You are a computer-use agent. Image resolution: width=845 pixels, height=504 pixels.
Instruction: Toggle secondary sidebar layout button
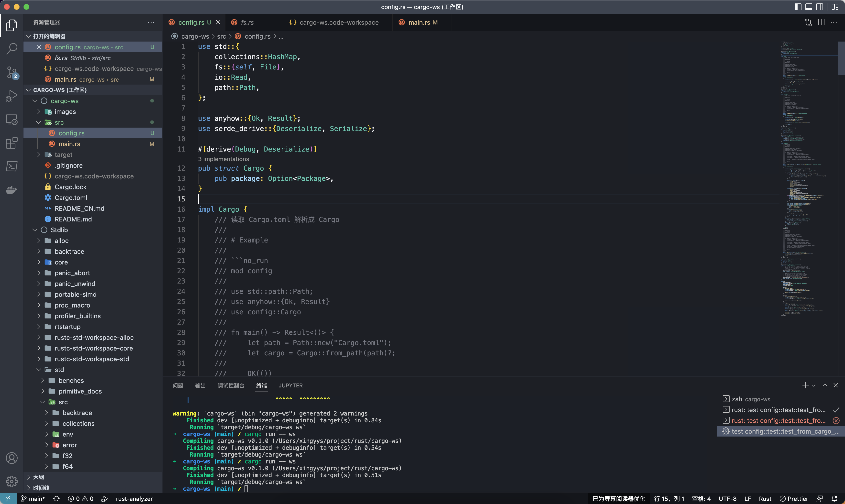[x=820, y=7]
